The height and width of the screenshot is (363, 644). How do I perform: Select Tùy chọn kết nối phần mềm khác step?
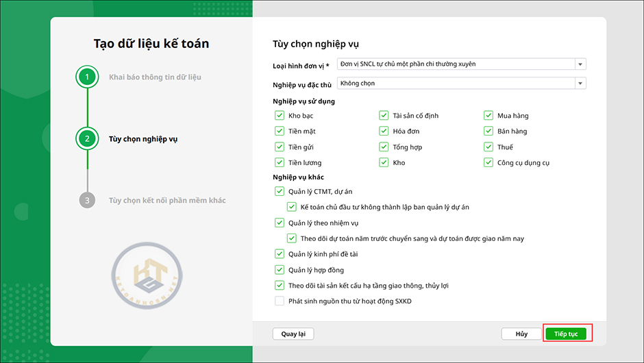167,201
